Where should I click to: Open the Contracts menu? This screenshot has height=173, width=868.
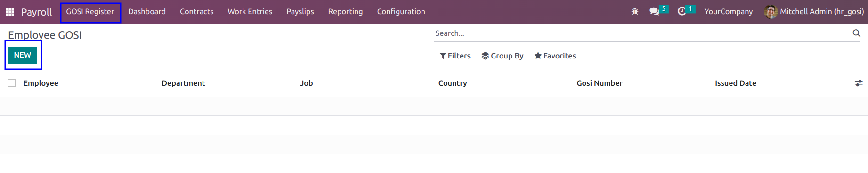(x=196, y=12)
